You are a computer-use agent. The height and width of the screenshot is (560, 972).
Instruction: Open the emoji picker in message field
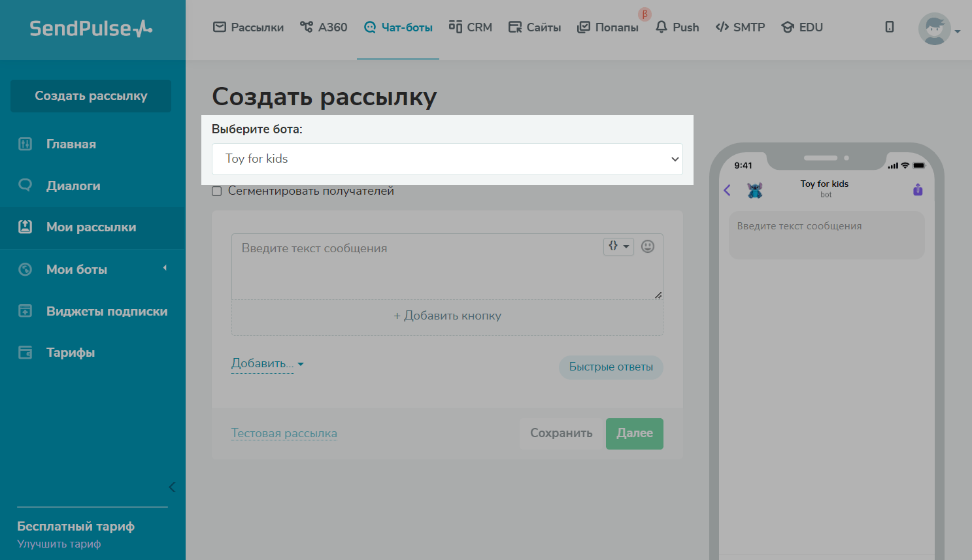click(x=647, y=246)
